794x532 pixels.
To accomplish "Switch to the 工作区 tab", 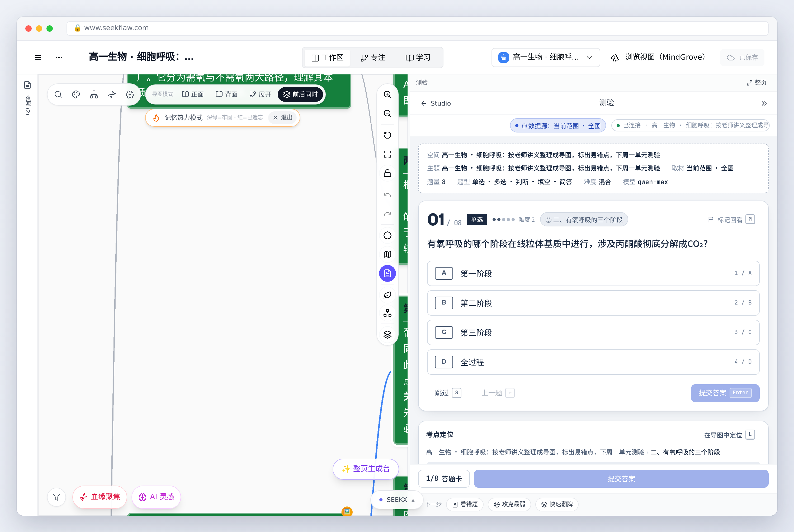I will [327, 57].
